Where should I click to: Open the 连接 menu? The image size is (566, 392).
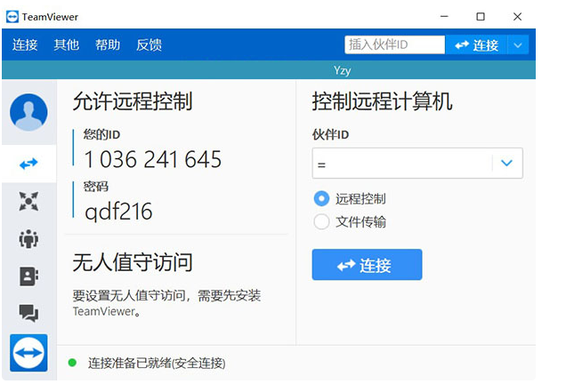pos(25,44)
